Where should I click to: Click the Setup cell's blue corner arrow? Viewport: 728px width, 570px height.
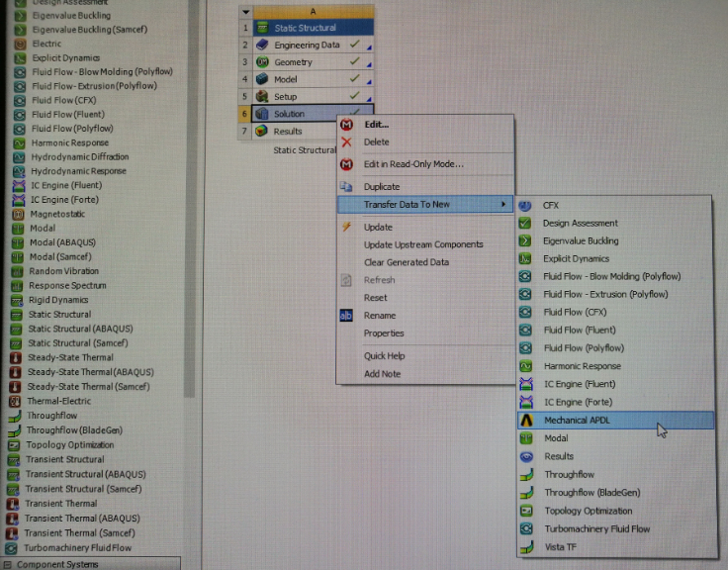tap(369, 99)
